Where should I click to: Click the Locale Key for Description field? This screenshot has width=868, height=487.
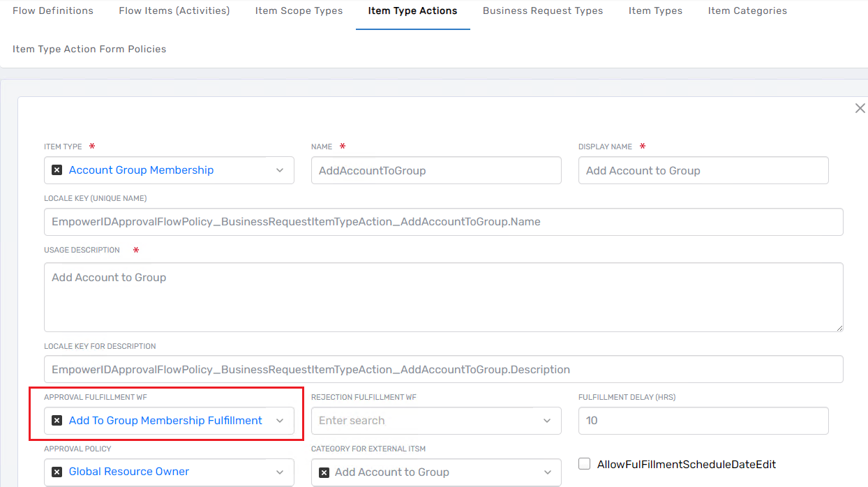click(x=444, y=370)
